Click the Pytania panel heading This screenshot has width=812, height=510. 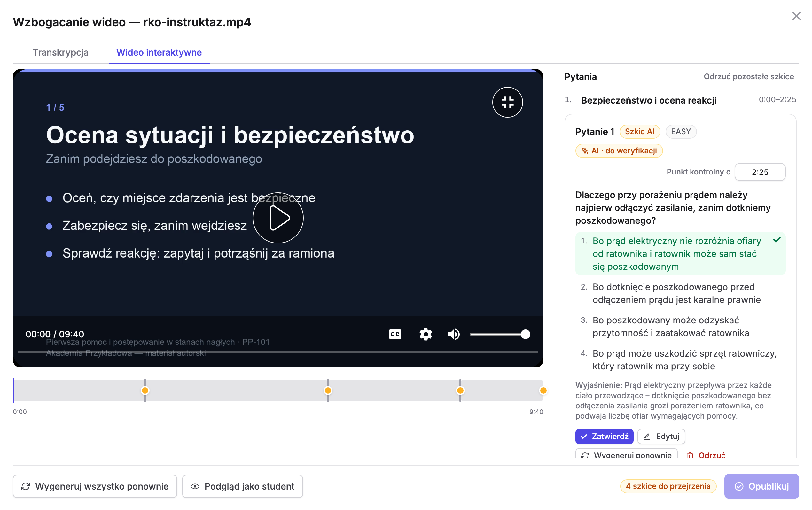[x=580, y=76]
